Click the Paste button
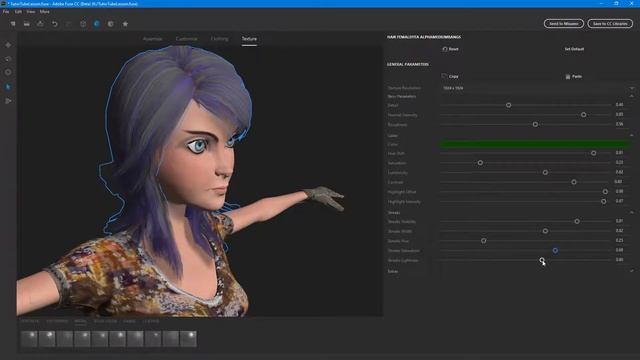The image size is (640, 360). [x=573, y=76]
